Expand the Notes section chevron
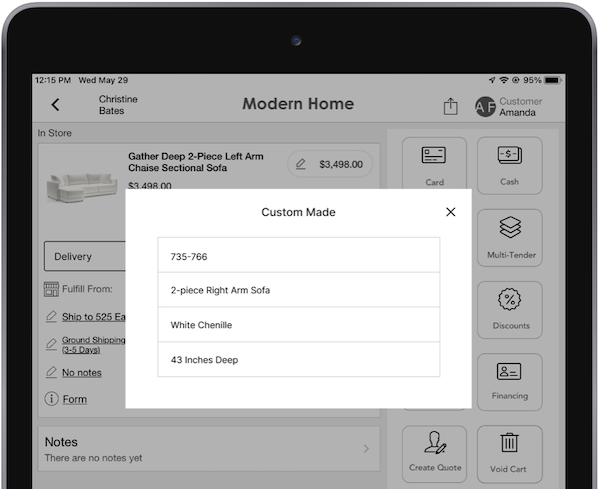Screen dimensions: 600x489 pos(366,448)
